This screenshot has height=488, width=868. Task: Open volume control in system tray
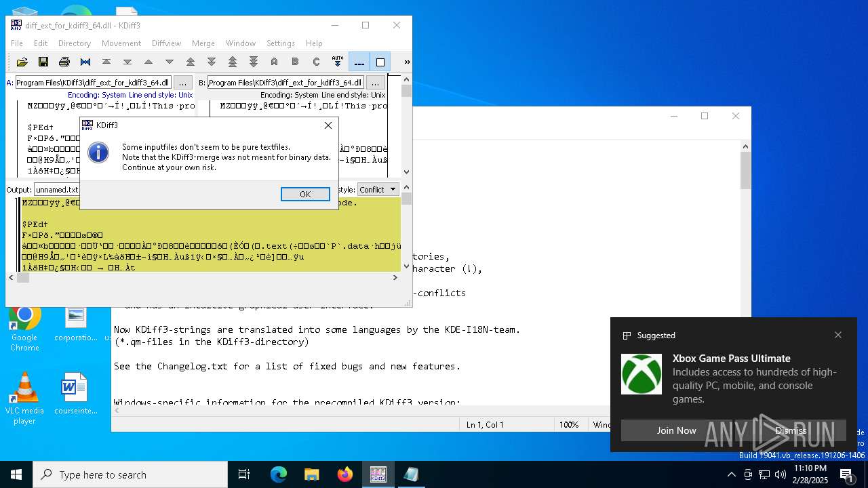coord(781,474)
